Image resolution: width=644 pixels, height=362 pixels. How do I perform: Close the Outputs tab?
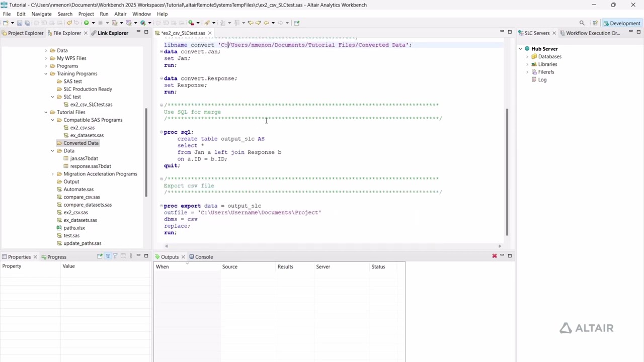click(x=183, y=257)
